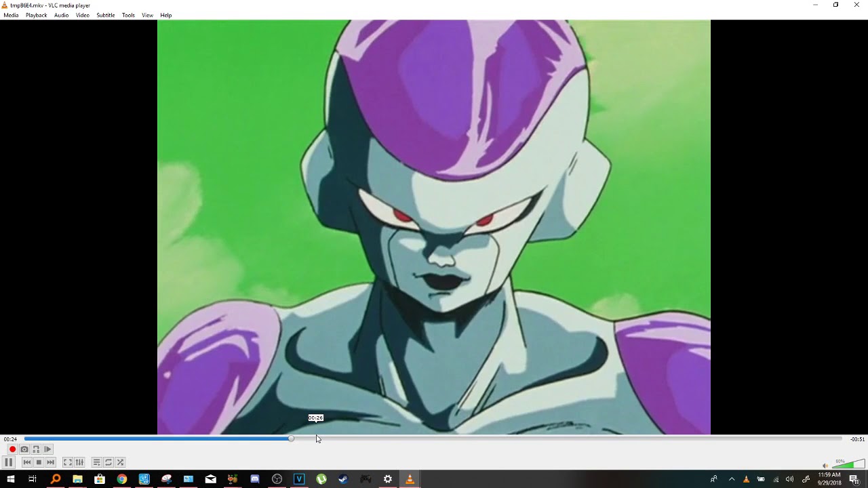This screenshot has height=488, width=868.
Task: Open the Media menu
Action: click(x=11, y=15)
